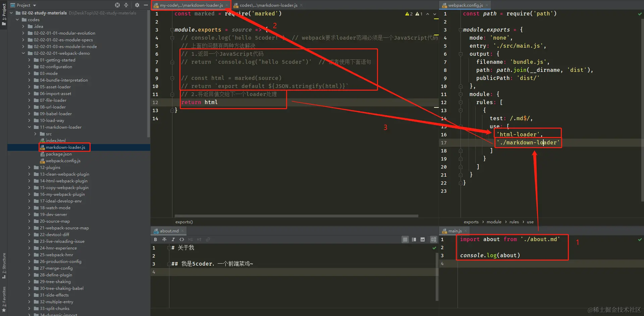
Task: Click the locate-file crosshair icon in Project panel
Action: (x=117, y=5)
